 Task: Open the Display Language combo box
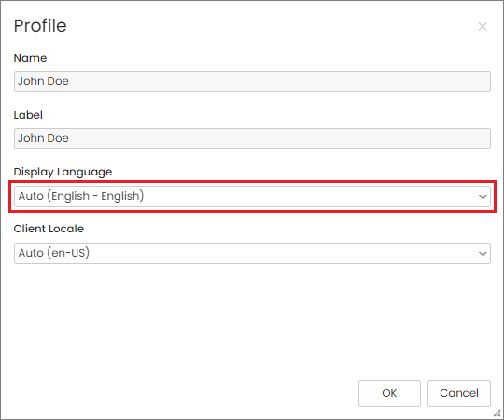click(x=252, y=196)
